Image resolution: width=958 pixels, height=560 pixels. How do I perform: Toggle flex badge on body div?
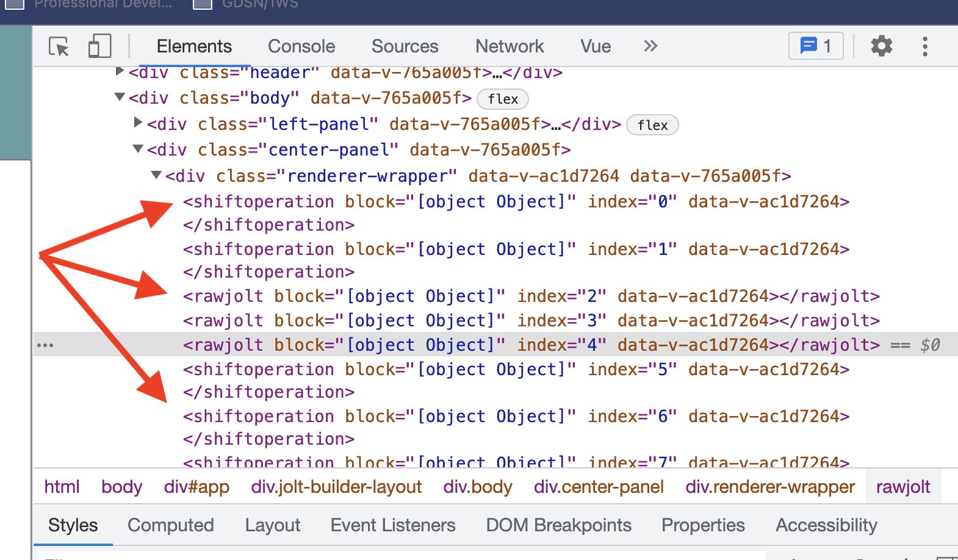tap(503, 99)
